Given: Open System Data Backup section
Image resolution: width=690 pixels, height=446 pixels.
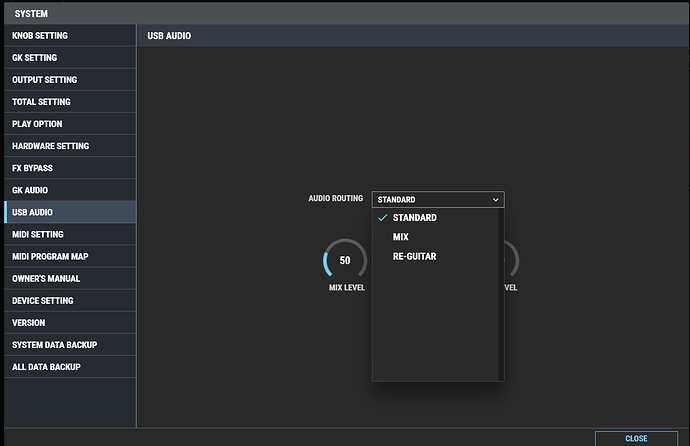Looking at the screenshot, I should 54,344.
